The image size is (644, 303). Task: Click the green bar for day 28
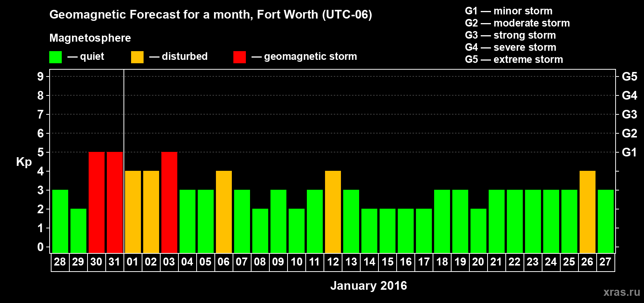coord(60,222)
